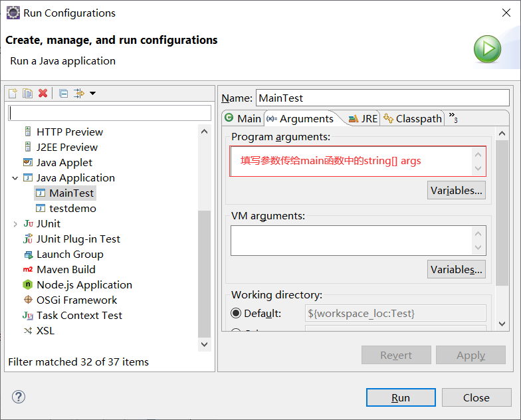Switch to the Main tab
The width and height of the screenshot is (521, 420).
243,118
